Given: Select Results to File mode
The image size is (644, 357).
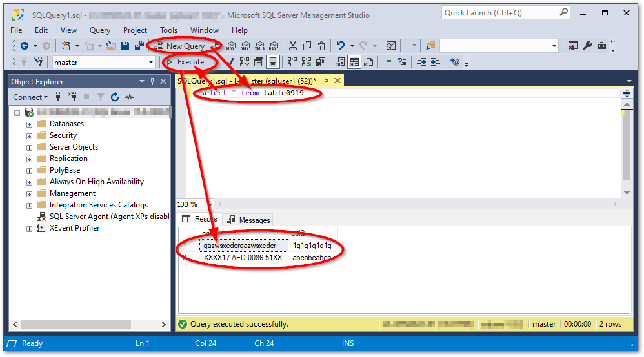Looking at the screenshot, I should pyautogui.click(x=368, y=62).
